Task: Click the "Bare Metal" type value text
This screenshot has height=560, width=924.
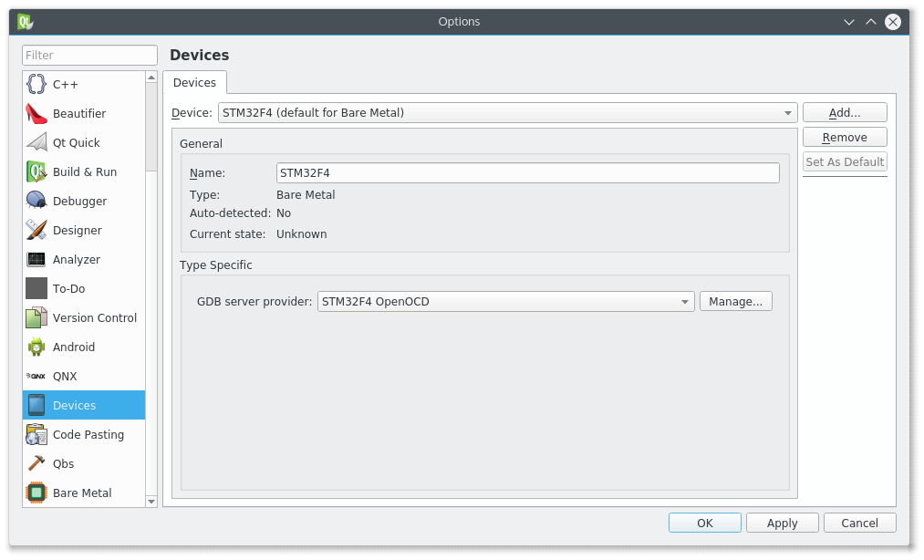Action: 306,194
